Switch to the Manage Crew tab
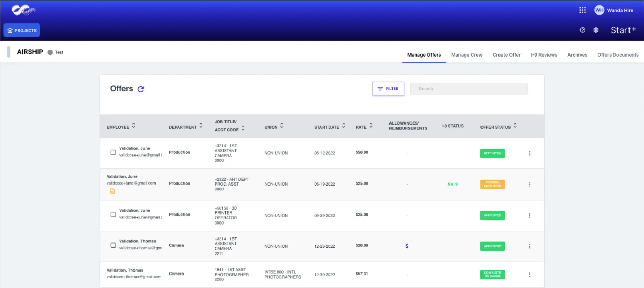The image size is (644, 288). click(x=466, y=55)
